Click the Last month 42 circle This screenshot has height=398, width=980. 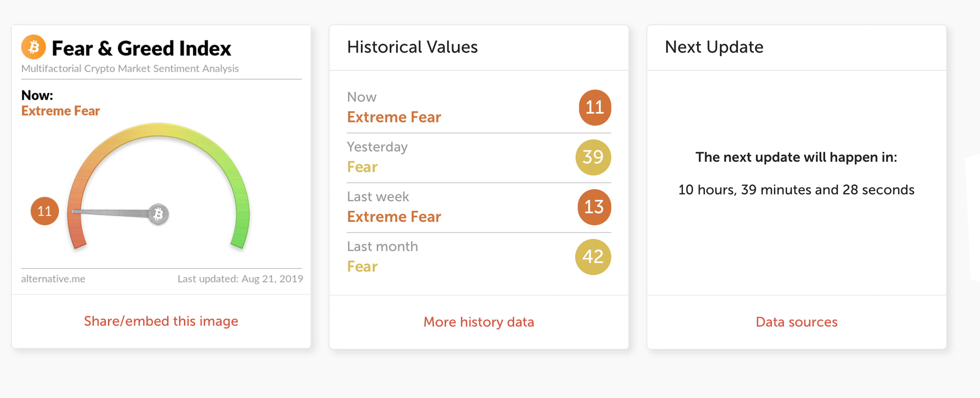(593, 257)
